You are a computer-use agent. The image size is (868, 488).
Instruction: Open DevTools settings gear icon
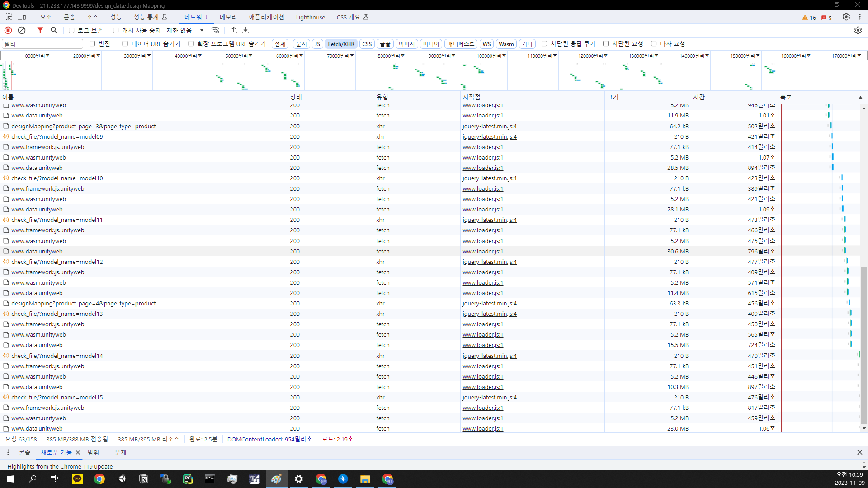(x=846, y=17)
